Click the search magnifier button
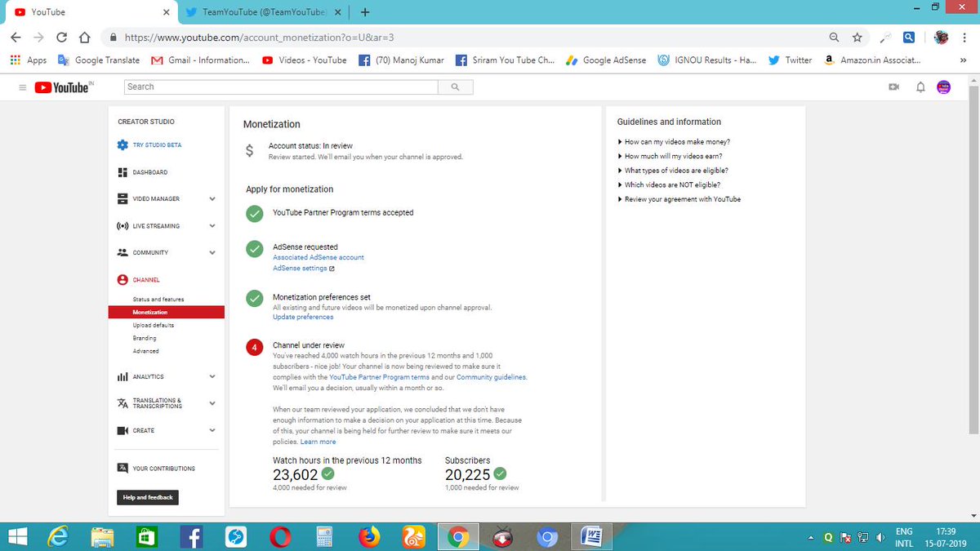 455,87
